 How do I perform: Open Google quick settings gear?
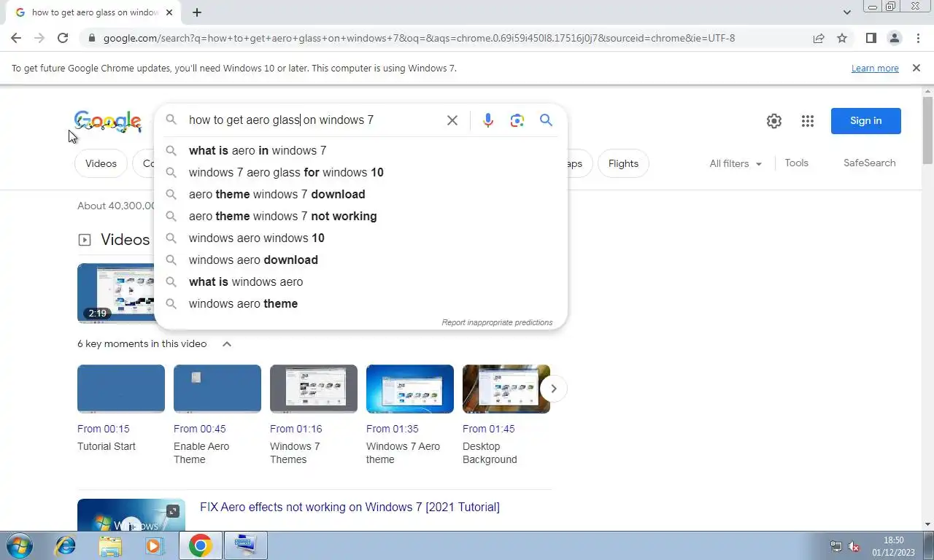coord(774,121)
